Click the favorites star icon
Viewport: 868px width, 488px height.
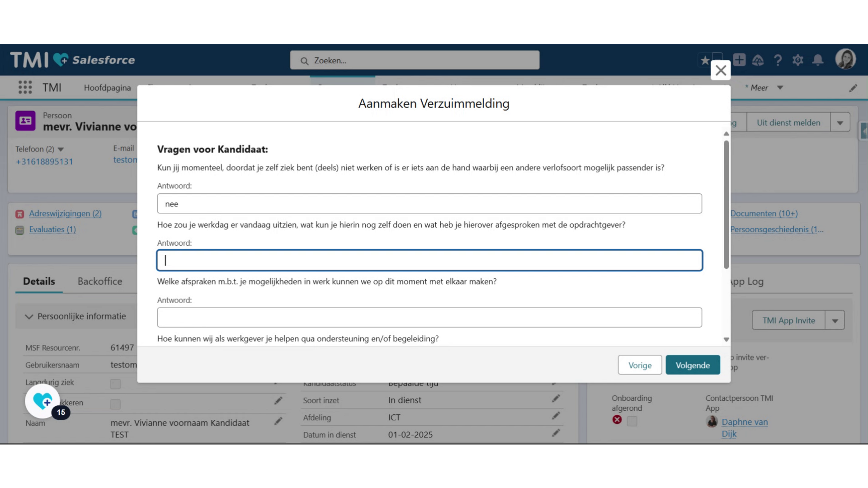pyautogui.click(x=704, y=60)
